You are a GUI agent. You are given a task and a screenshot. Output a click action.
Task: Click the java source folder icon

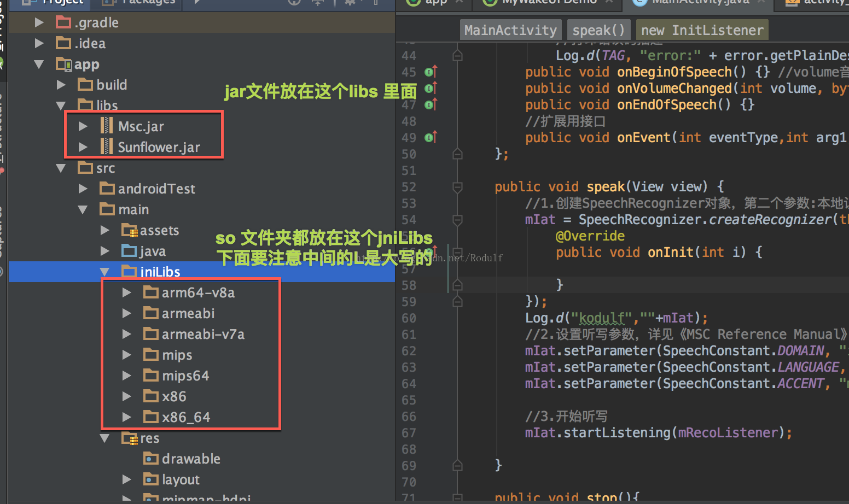pos(129,251)
